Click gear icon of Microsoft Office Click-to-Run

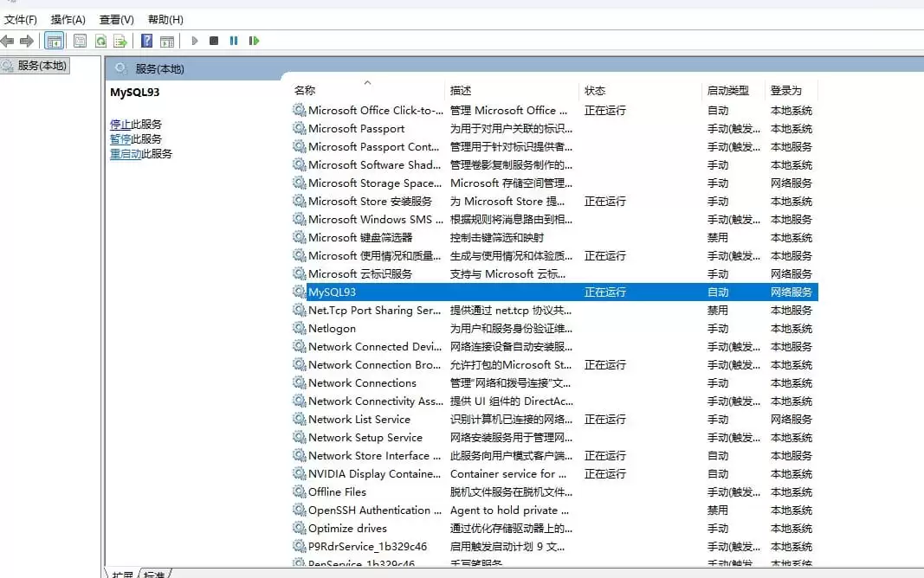click(x=300, y=110)
